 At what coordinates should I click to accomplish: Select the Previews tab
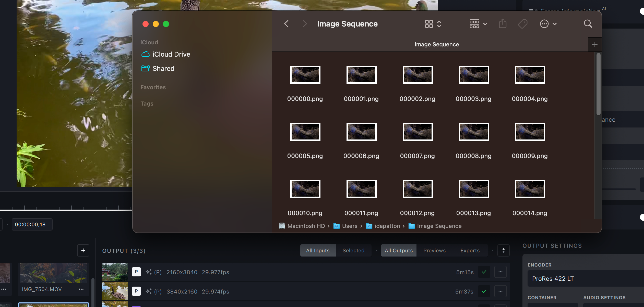[434, 250]
